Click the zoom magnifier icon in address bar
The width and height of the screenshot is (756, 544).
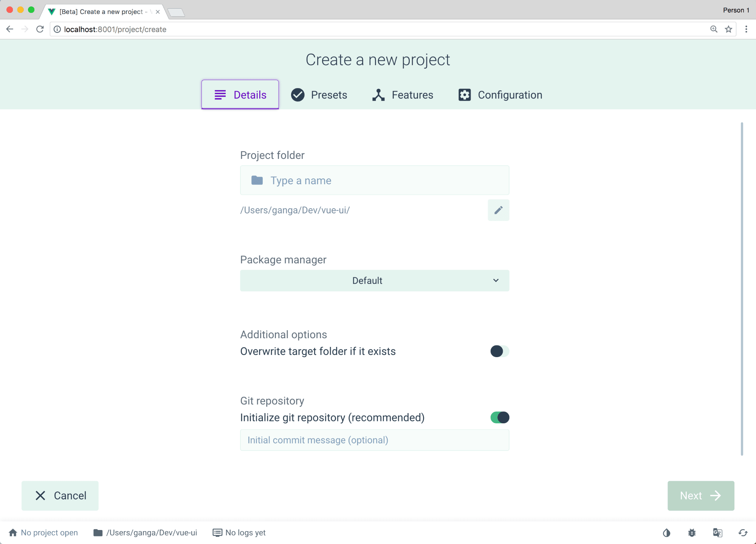click(x=714, y=29)
